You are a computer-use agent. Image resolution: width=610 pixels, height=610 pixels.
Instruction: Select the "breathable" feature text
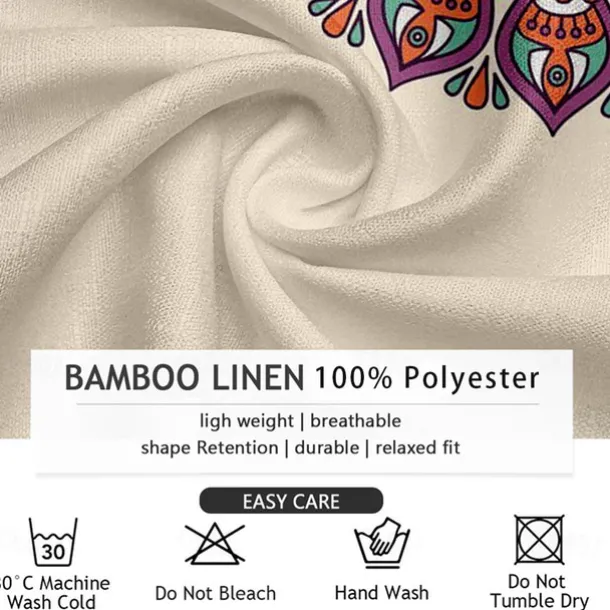(x=356, y=421)
